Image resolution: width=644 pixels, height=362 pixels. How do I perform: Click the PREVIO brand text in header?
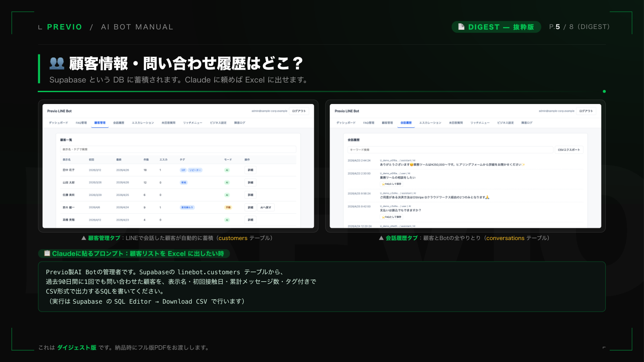coord(65,27)
